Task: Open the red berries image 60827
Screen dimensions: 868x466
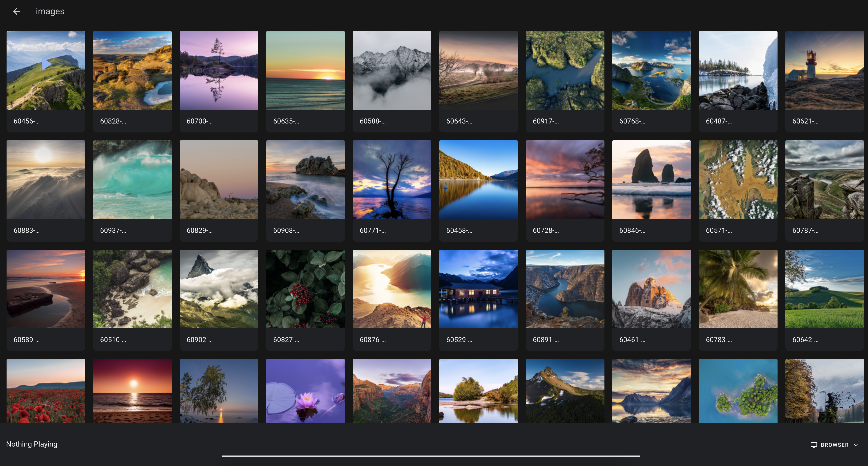Action: click(305, 289)
